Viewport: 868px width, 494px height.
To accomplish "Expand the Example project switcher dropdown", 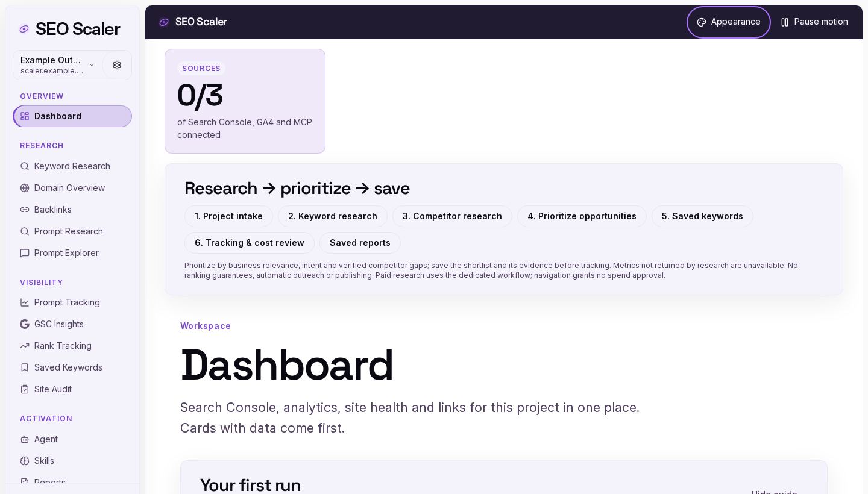I will click(x=58, y=65).
